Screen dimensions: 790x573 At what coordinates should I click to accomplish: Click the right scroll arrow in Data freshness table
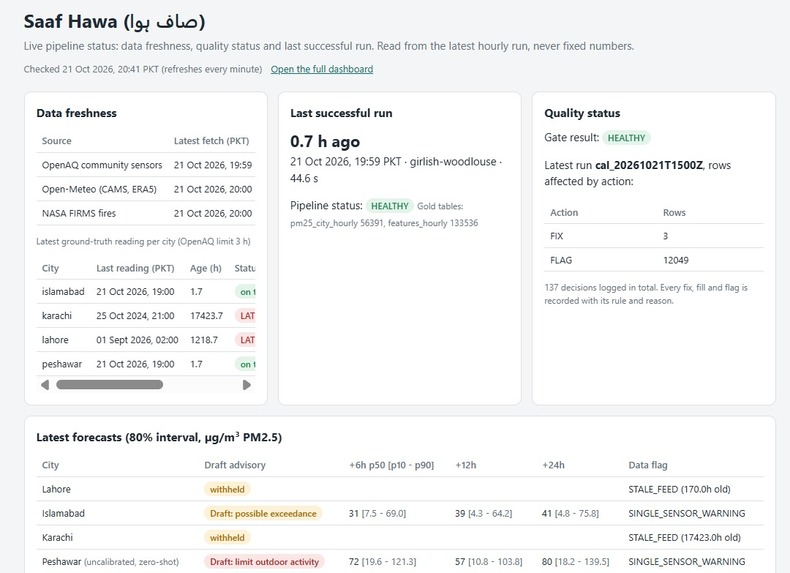(x=247, y=385)
